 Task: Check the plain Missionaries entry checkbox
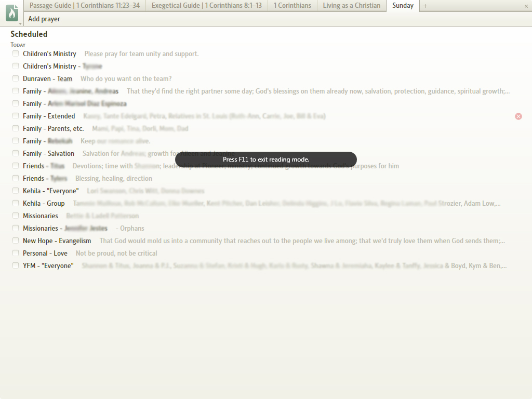16,216
